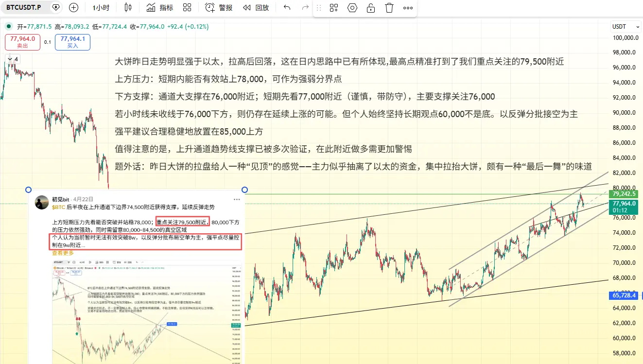The height and width of the screenshot is (364, 643).
Task: Click the +92.4 (+0.12%) change value
Action: point(188,27)
